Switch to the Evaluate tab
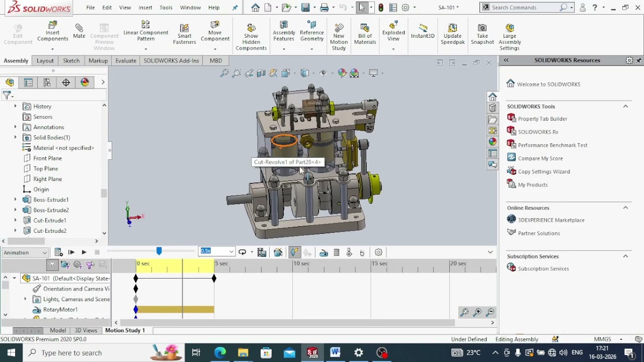 126,60
